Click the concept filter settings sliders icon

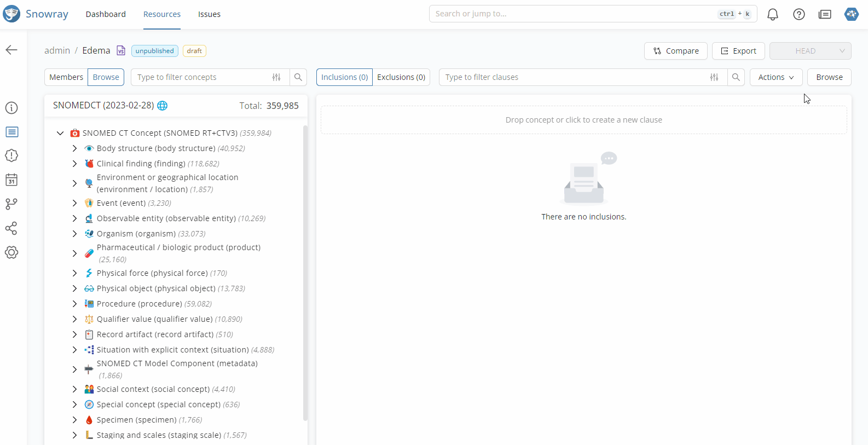[x=276, y=77]
